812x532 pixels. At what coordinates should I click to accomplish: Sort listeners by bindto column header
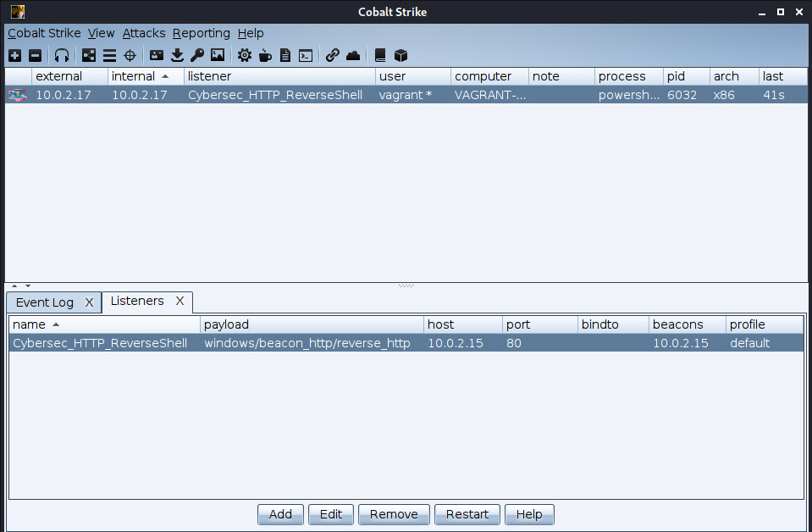click(613, 324)
